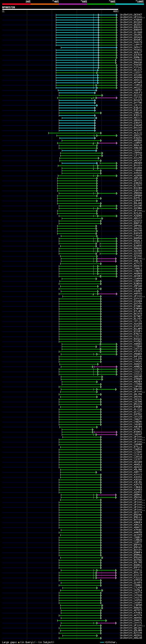Click the orange ~40% identity color segment
The height and width of the screenshot is (644, 146).
(x=45, y=4)
